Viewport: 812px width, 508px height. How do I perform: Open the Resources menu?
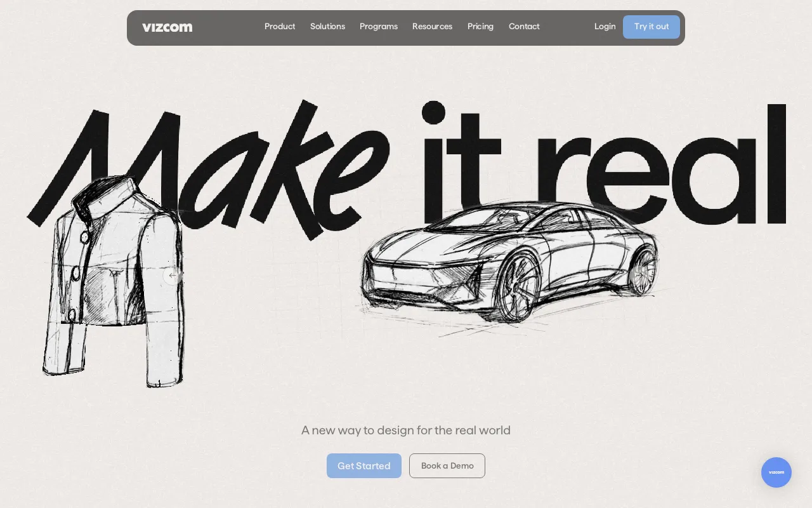pos(432,27)
